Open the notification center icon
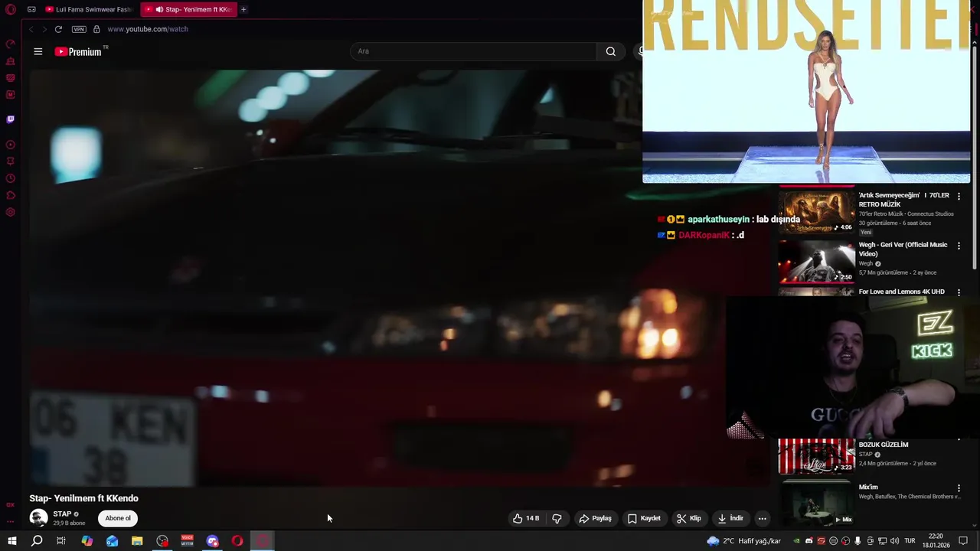This screenshot has height=551, width=980. [x=964, y=541]
